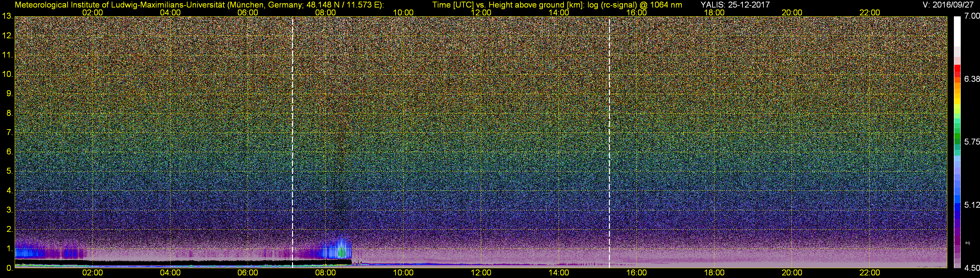This screenshot has height=278, width=980.
Task: Click the 20:00 label on the bottom time axis
Action: pos(792,273)
